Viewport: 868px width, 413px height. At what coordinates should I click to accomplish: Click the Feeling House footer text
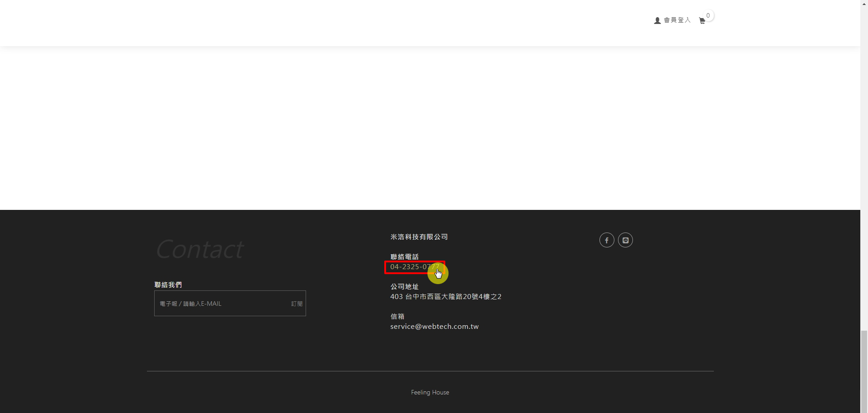pos(430,393)
